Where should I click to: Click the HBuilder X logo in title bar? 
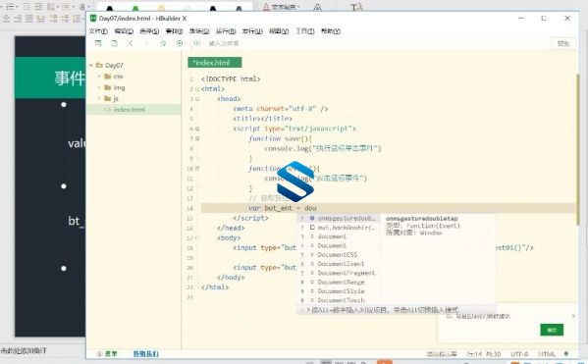93,18
